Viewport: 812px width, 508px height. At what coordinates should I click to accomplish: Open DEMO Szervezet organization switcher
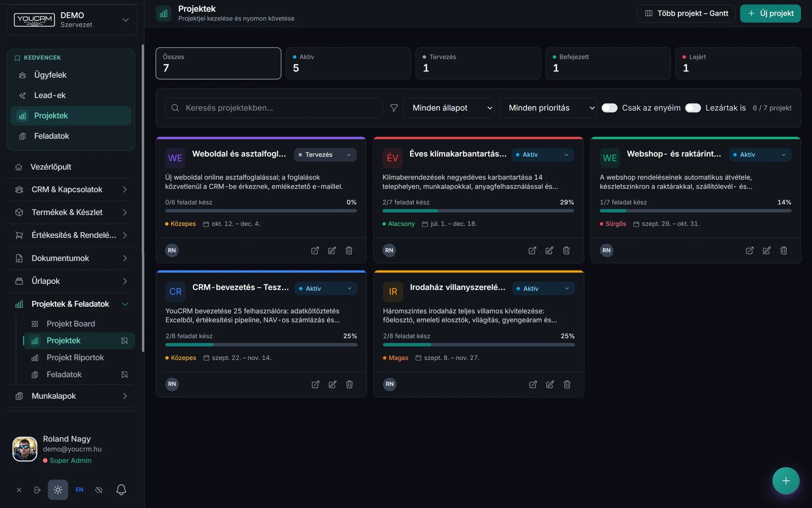pyautogui.click(x=72, y=20)
